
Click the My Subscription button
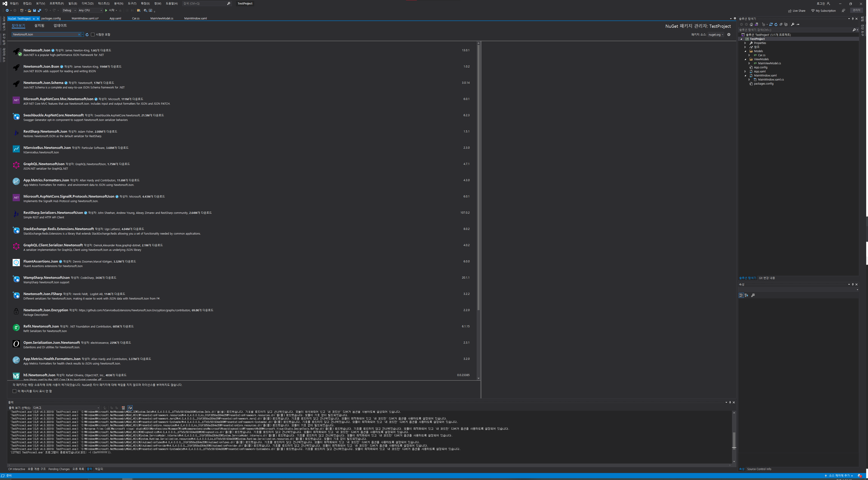pyautogui.click(x=824, y=11)
